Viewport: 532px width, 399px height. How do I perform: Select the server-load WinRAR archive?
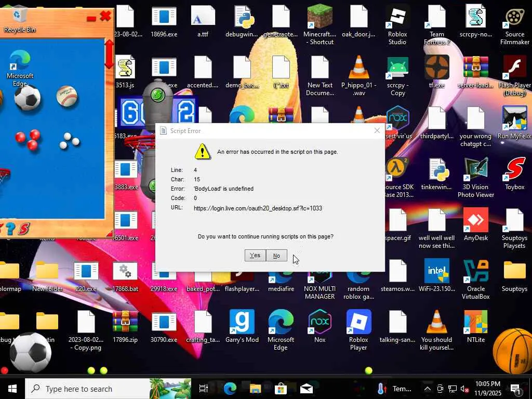476,72
